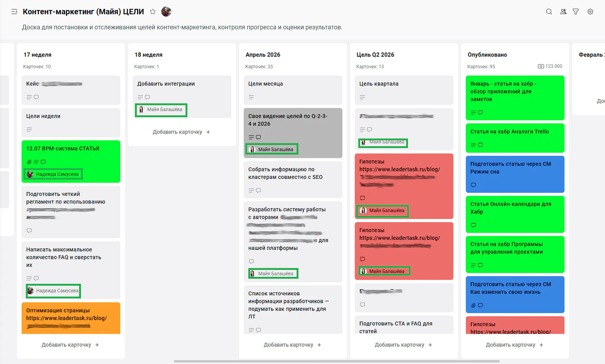Select the '17 неделя' column header
The height and width of the screenshot is (364, 605).
pos(37,55)
